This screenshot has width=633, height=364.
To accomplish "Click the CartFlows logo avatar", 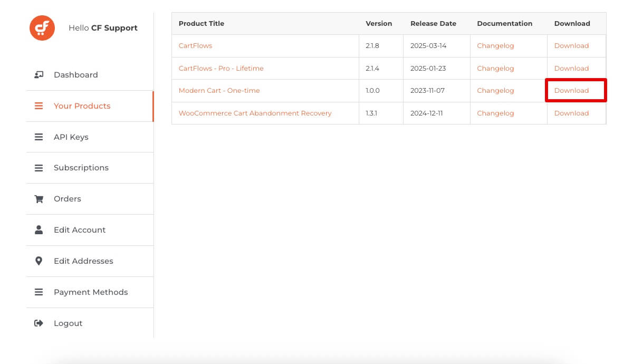I will click(x=42, y=28).
